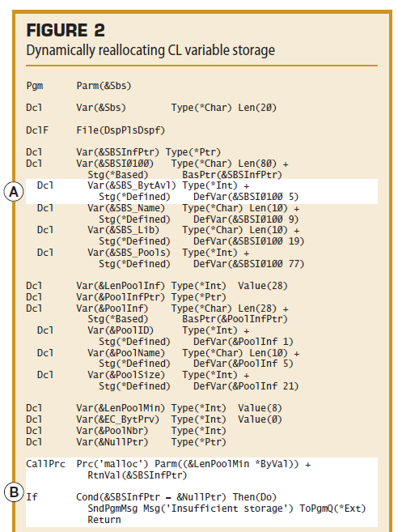
Task: Click the Var(&EC_BytPrv) Value(0) line
Action: click(x=155, y=419)
